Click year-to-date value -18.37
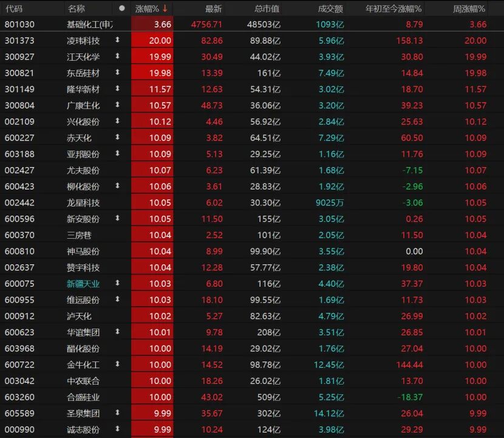Image resolution: width=504 pixels, height=438 pixels. coord(410,397)
